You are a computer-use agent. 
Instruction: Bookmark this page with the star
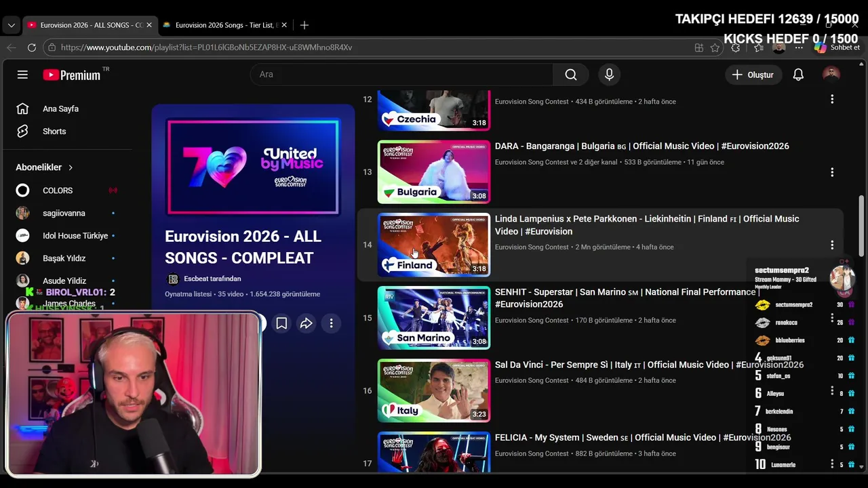[x=715, y=47]
